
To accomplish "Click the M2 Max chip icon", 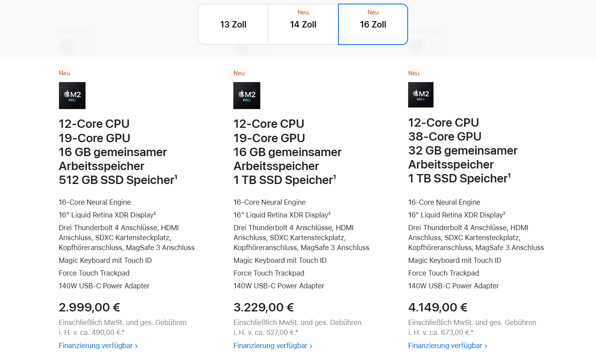I will 421,95.
